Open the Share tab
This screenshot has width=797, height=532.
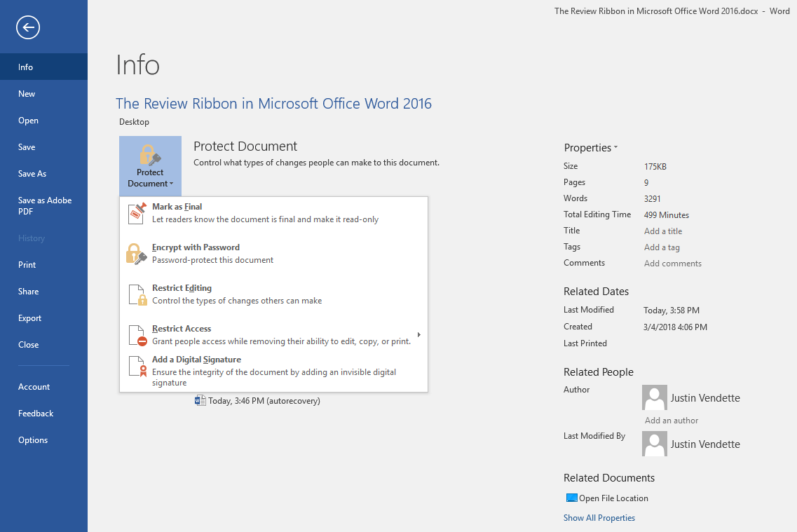43,291
